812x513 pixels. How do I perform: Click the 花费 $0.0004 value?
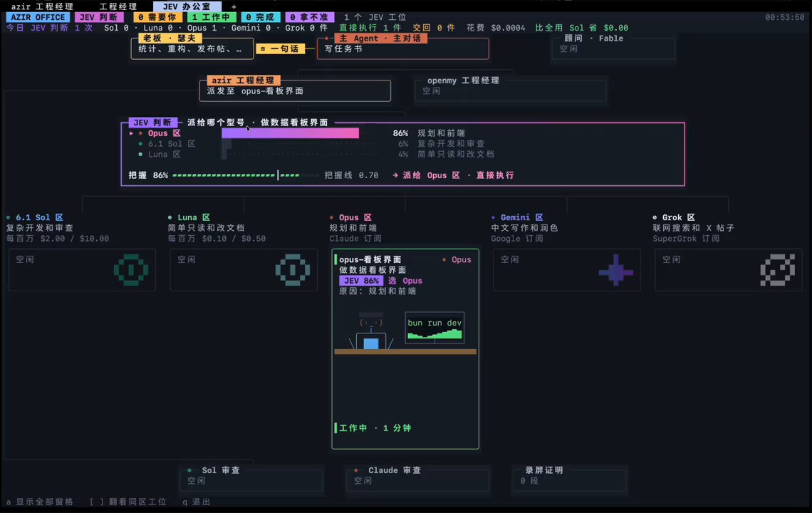tap(496, 28)
